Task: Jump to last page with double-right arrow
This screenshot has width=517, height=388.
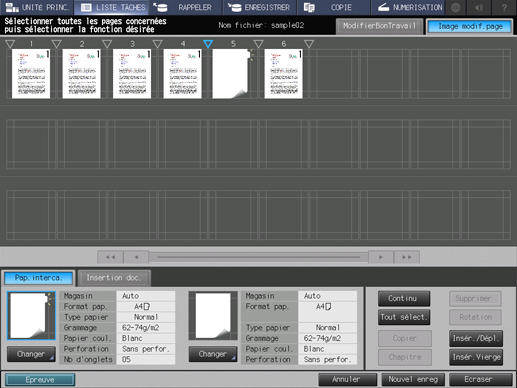Action: click(407, 257)
